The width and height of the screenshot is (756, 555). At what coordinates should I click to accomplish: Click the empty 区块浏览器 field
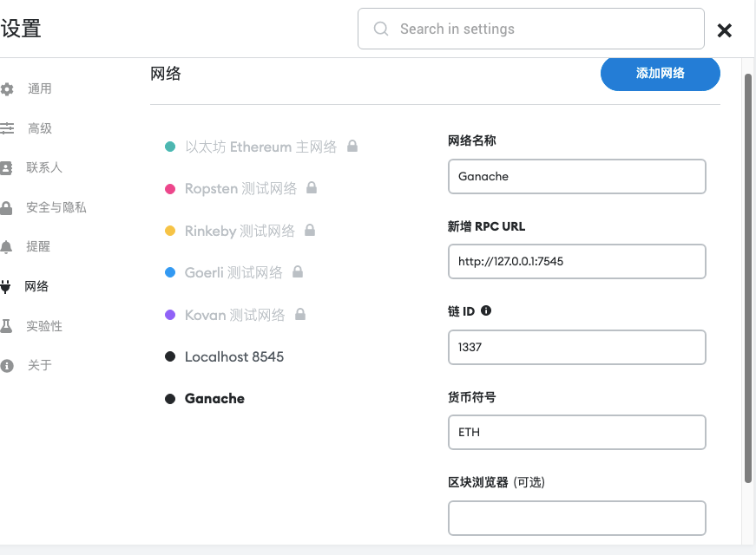tap(576, 518)
